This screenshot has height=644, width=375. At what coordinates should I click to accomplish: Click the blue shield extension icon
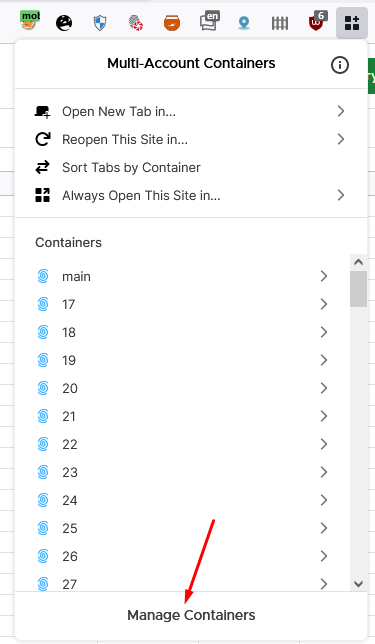100,23
